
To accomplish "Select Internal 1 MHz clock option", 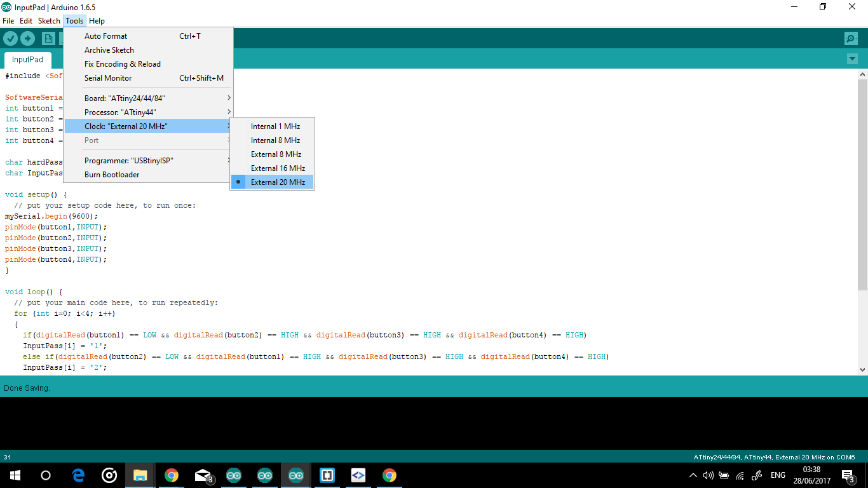I will [x=272, y=126].
